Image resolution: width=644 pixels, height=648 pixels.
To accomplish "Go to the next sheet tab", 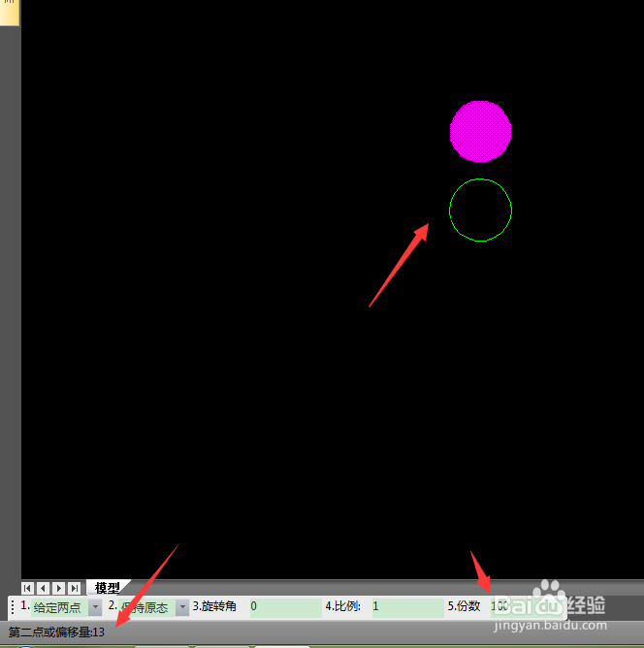I will point(58,588).
